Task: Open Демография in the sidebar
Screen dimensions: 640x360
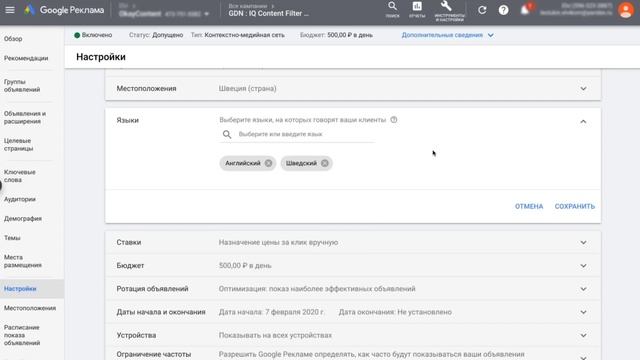Action: (23, 219)
